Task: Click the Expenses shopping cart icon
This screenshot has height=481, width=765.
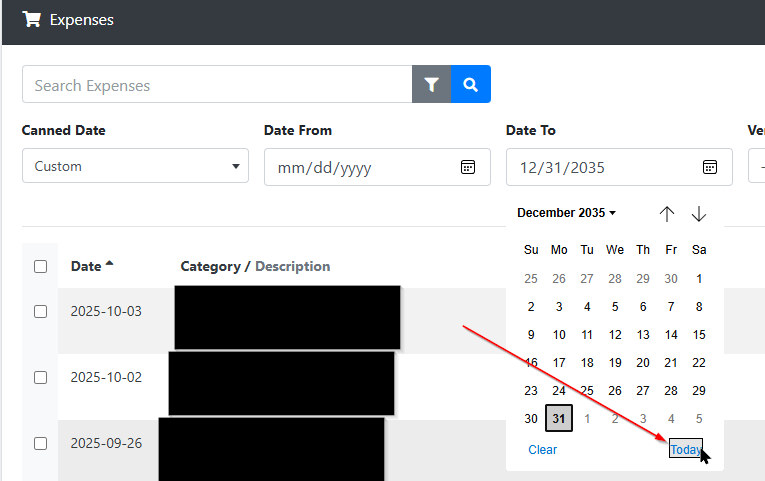Action: (31, 19)
